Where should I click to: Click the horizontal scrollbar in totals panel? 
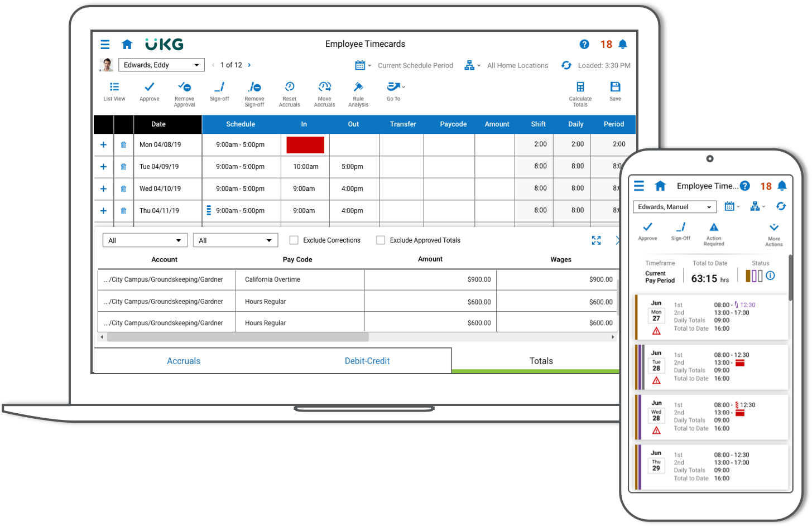[238, 337]
